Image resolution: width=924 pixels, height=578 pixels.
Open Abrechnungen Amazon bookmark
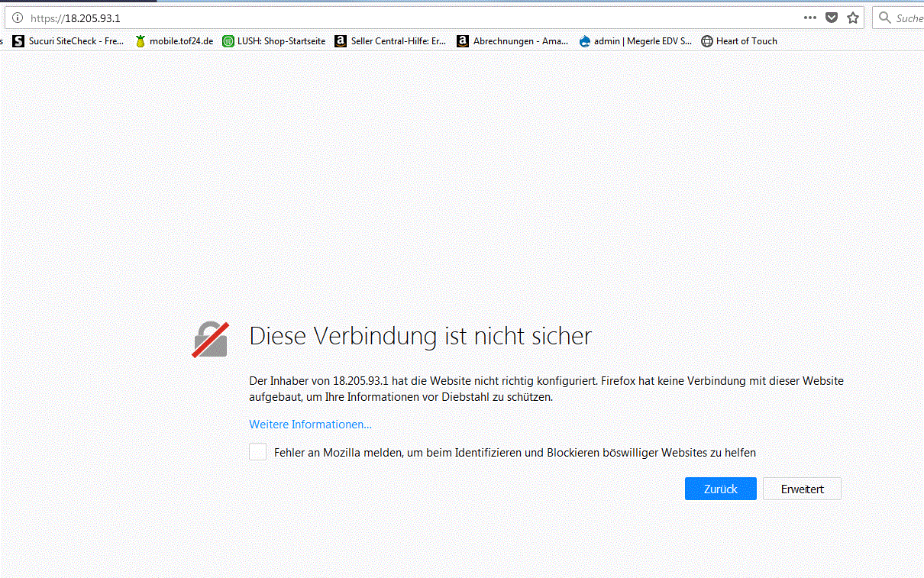(x=512, y=41)
